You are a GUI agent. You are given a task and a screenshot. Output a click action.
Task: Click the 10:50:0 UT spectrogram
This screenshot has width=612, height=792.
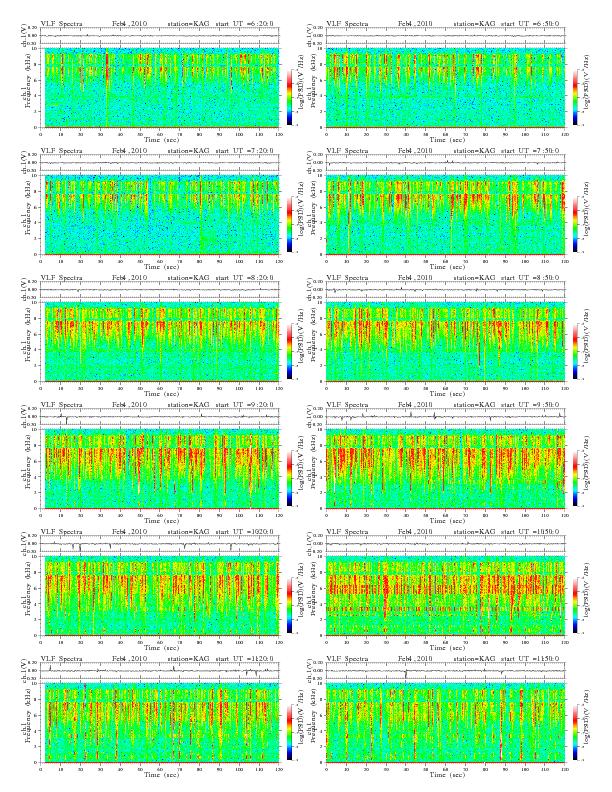[445, 596]
